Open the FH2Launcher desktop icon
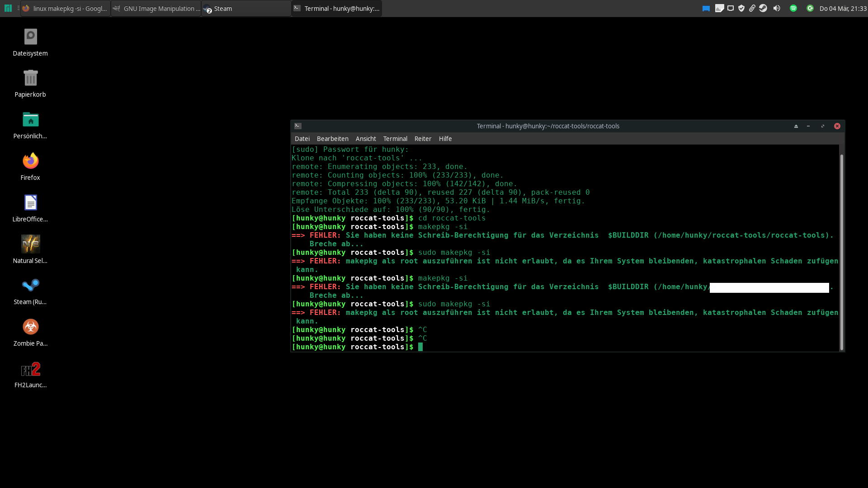The width and height of the screenshot is (868, 488). tap(30, 370)
